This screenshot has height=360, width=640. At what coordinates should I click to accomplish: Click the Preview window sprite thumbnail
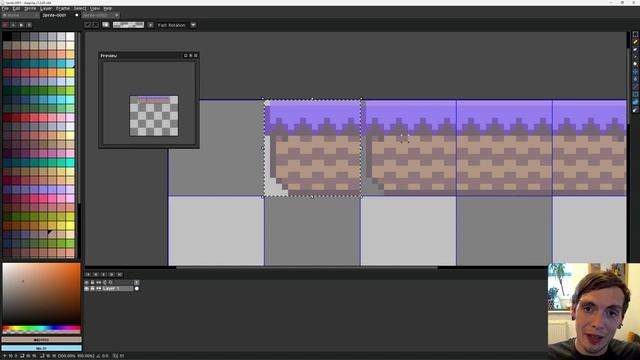pos(154,116)
